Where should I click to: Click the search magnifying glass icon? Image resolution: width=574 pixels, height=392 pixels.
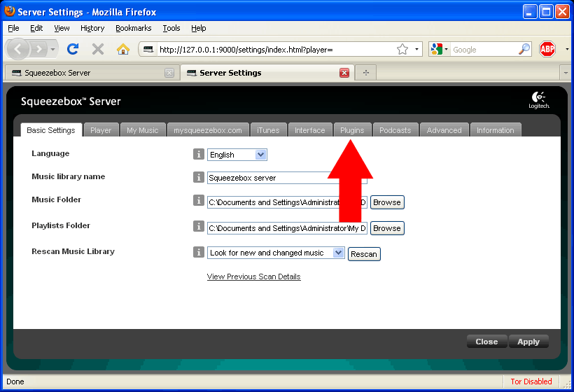[x=524, y=49]
